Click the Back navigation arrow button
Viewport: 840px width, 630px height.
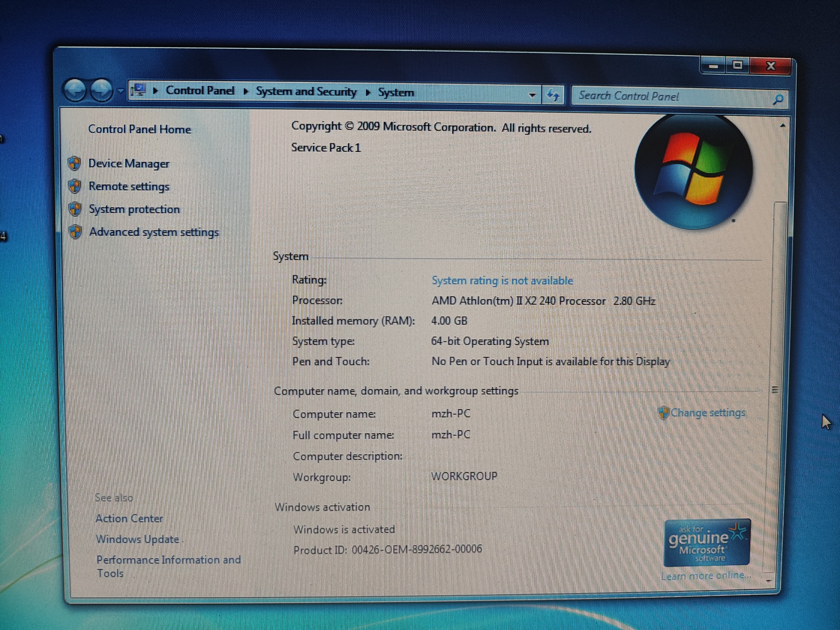point(75,90)
